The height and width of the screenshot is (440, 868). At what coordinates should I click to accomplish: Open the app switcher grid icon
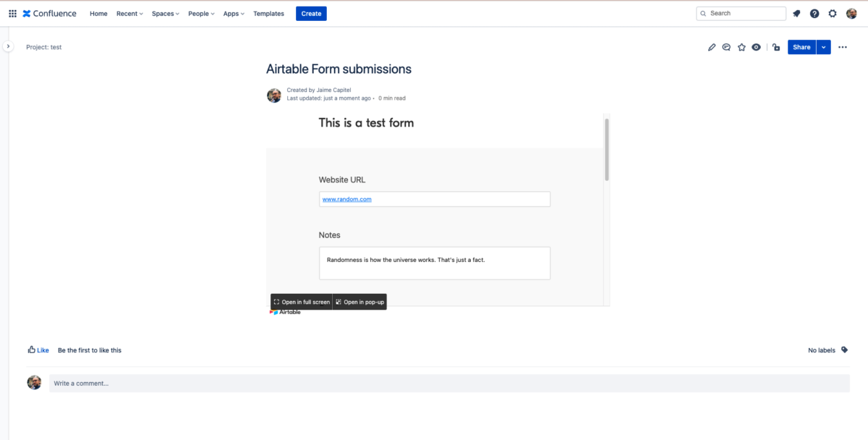coord(12,13)
